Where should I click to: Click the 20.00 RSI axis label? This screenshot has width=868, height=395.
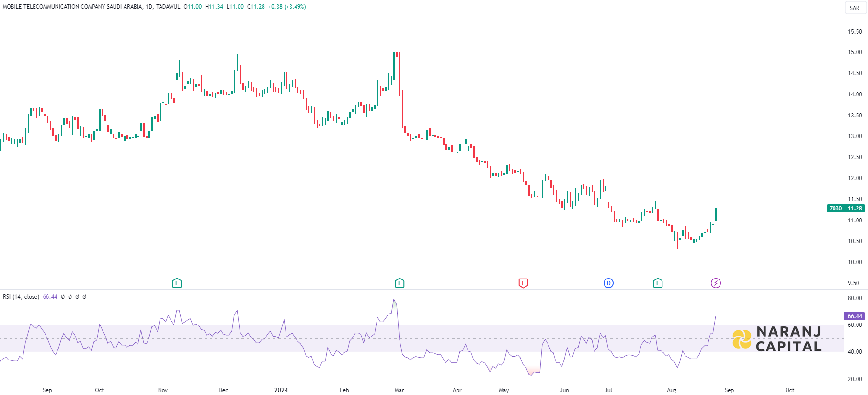(x=855, y=379)
